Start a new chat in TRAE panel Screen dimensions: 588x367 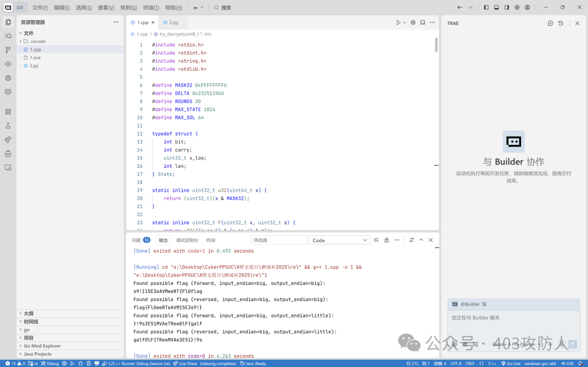550,23
